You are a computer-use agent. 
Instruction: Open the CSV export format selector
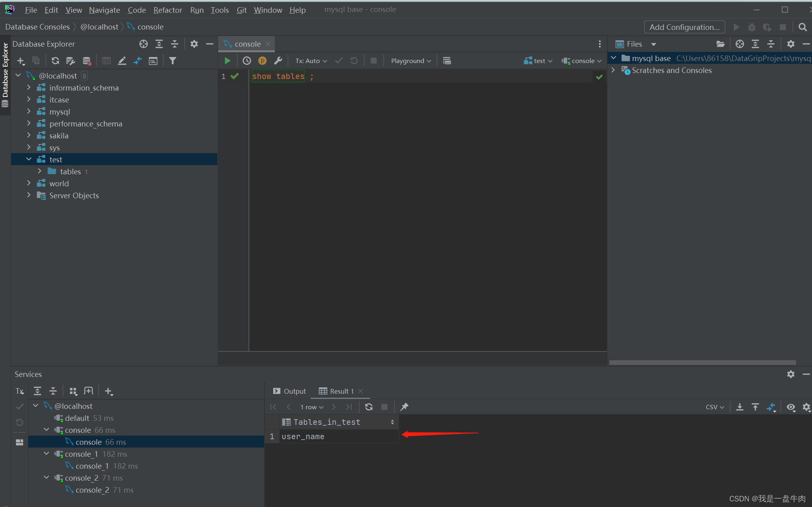click(714, 407)
